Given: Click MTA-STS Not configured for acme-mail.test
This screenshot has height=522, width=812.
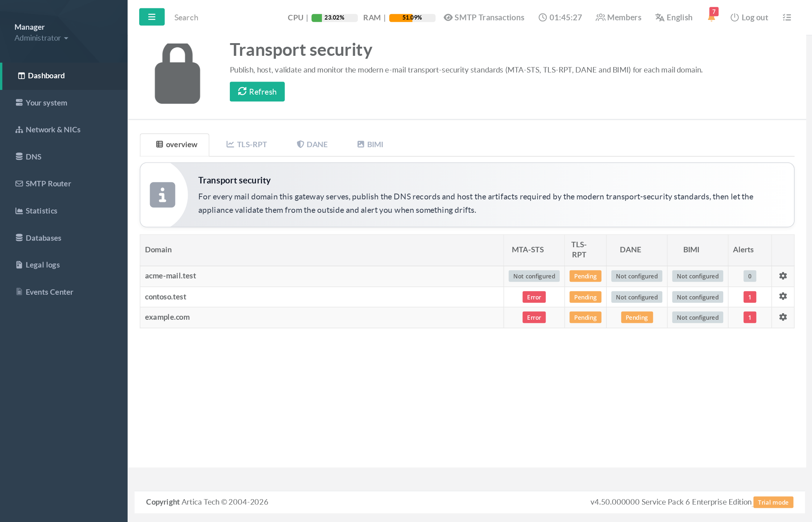Looking at the screenshot, I should pos(534,276).
